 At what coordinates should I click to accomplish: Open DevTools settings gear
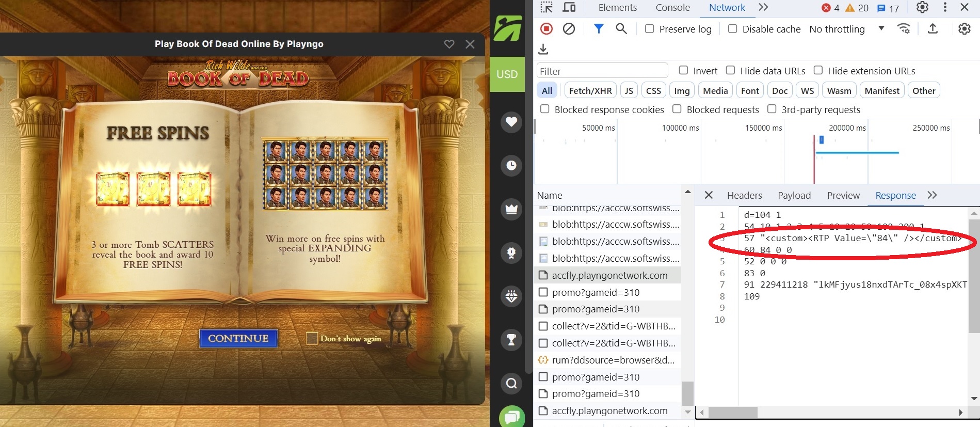[x=922, y=7]
